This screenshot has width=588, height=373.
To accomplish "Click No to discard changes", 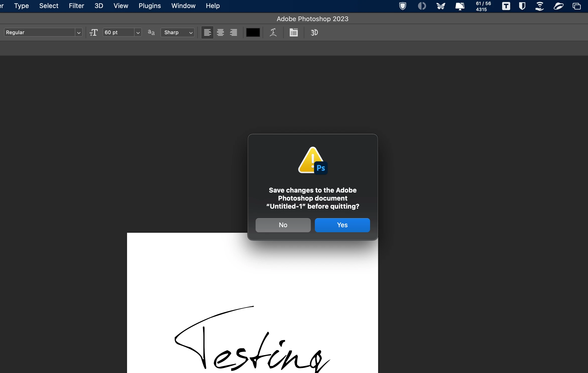I will (283, 225).
